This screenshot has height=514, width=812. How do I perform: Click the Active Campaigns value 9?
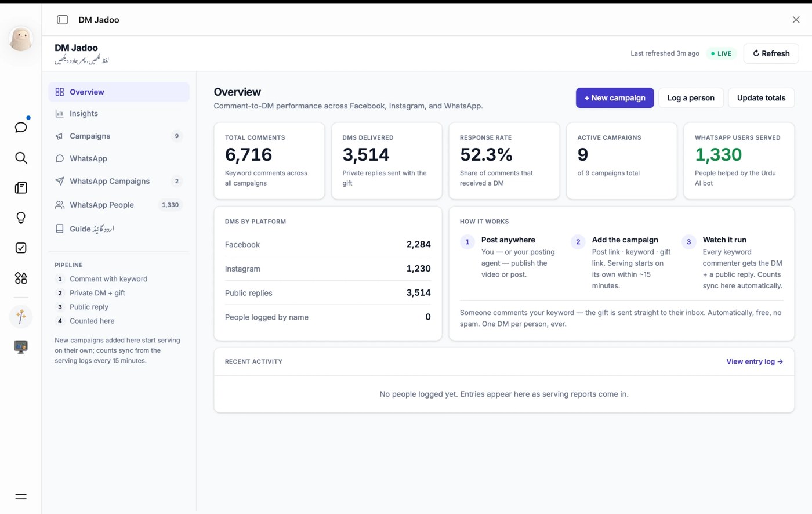coord(583,155)
